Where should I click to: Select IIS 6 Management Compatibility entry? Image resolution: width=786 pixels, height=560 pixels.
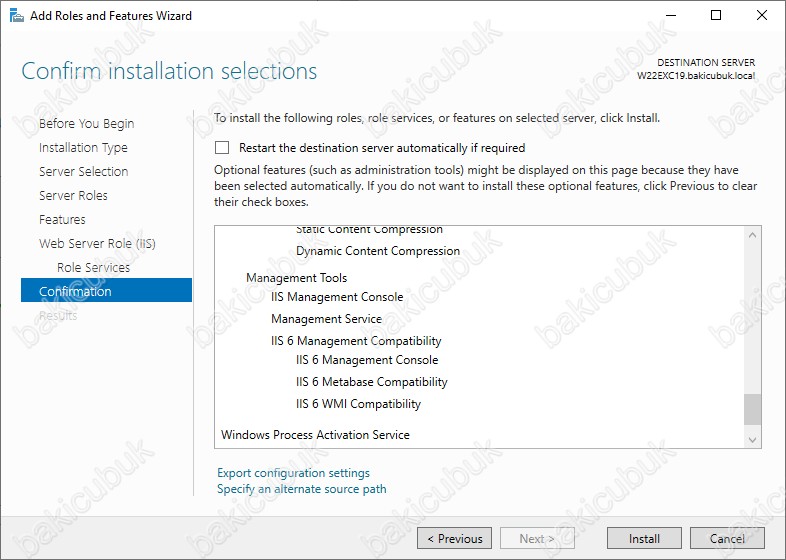pos(356,341)
